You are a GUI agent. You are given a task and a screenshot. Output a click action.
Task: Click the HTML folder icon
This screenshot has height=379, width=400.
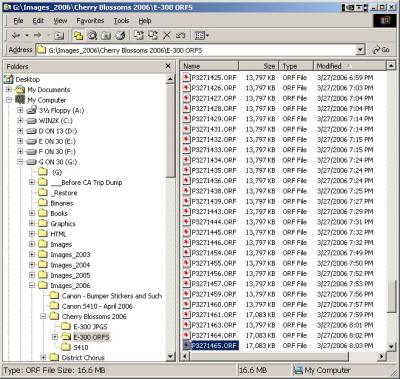[x=43, y=234]
